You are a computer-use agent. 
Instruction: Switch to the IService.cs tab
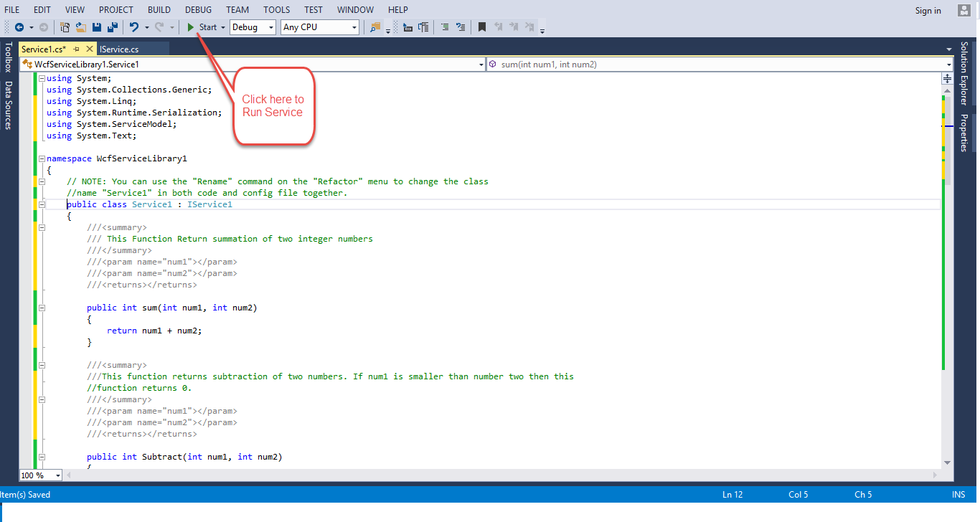click(x=119, y=49)
